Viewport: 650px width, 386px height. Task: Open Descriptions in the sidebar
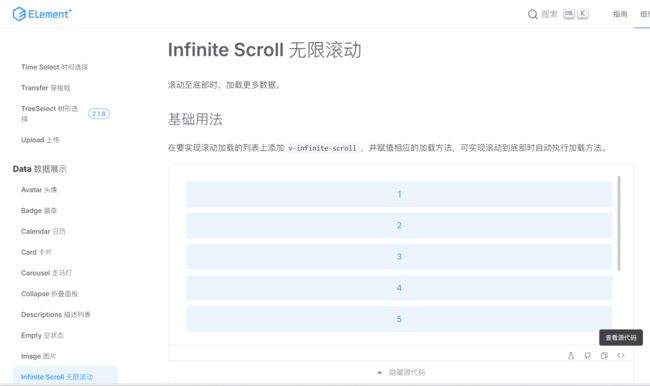(x=56, y=314)
